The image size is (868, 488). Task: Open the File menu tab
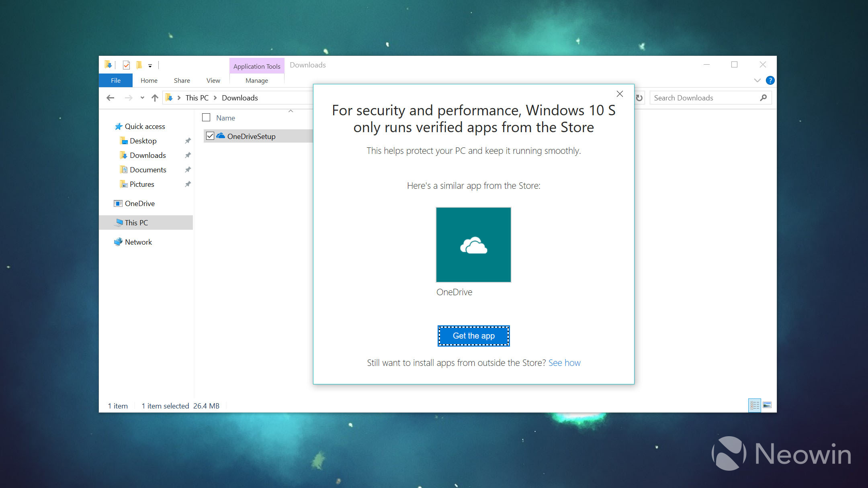point(116,80)
